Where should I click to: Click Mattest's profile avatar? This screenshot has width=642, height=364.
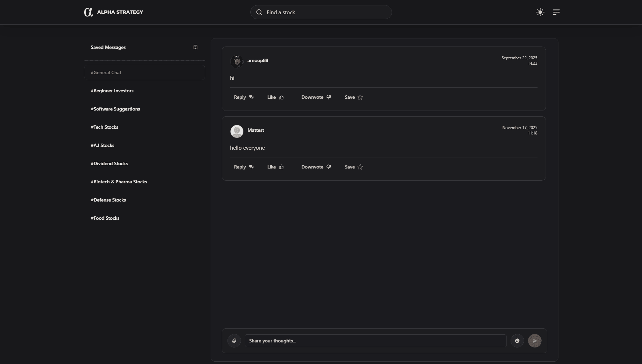tap(237, 131)
